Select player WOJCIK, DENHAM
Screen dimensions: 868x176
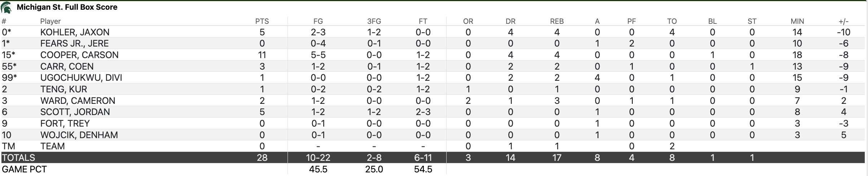tap(79, 135)
